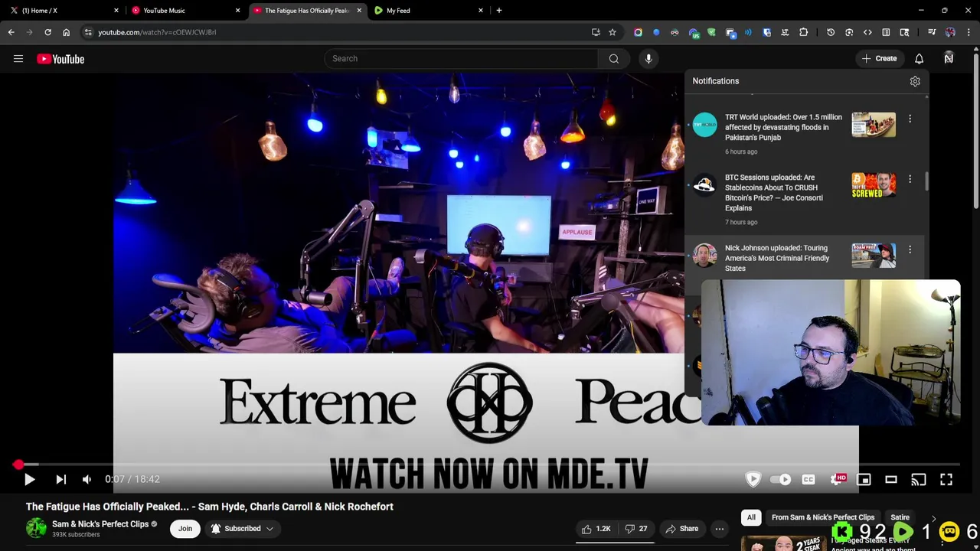Install app icon in address bar
The image size is (980, 551).
(x=596, y=32)
